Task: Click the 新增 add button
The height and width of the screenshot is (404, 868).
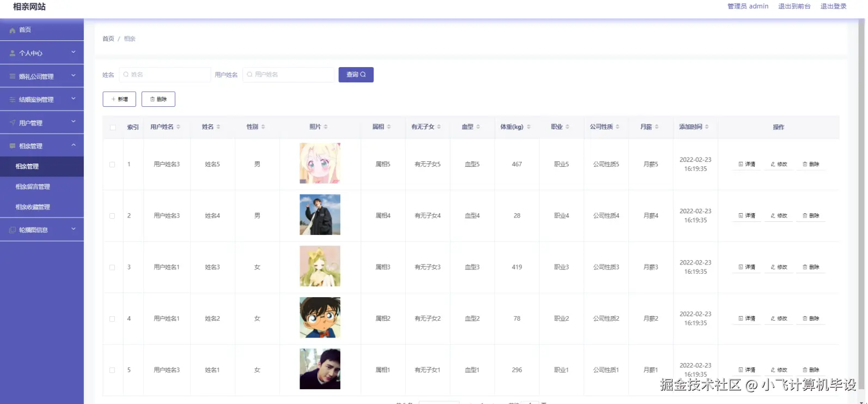Action: [x=119, y=99]
